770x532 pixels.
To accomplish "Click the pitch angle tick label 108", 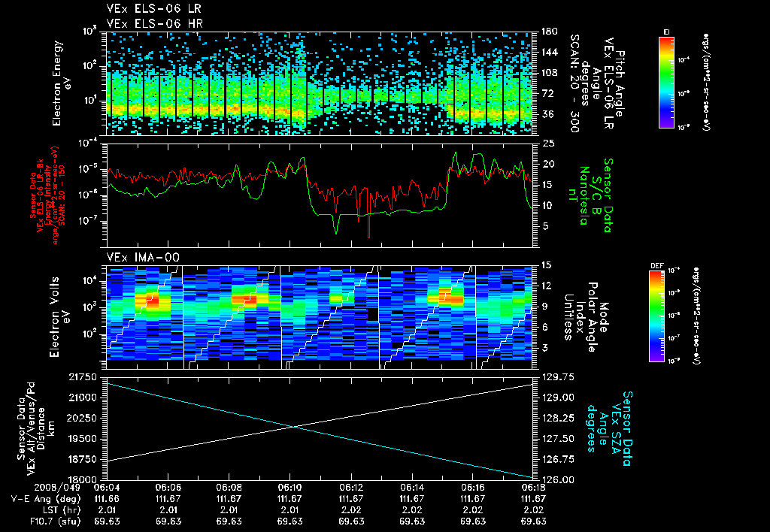I will 550,73.
